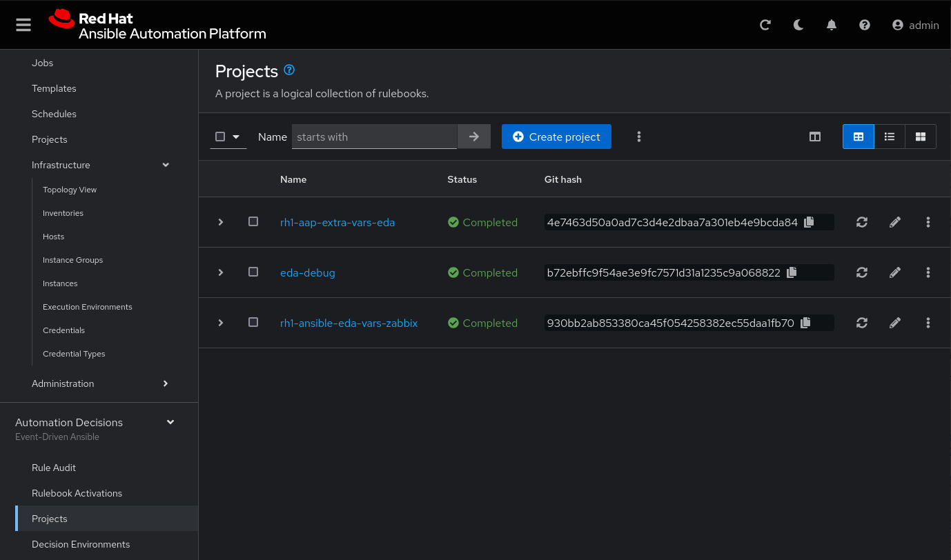The image size is (951, 560).
Task: Open the admin user menu
Action: pos(915,25)
